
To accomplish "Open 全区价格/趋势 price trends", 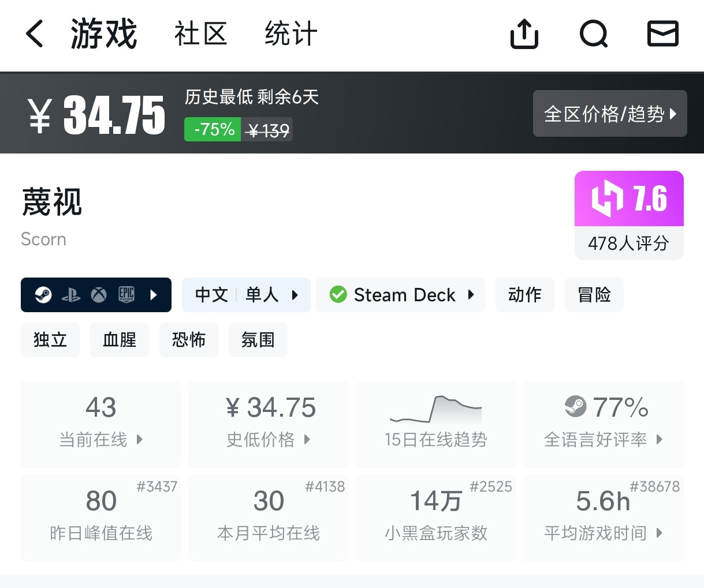I will (610, 114).
